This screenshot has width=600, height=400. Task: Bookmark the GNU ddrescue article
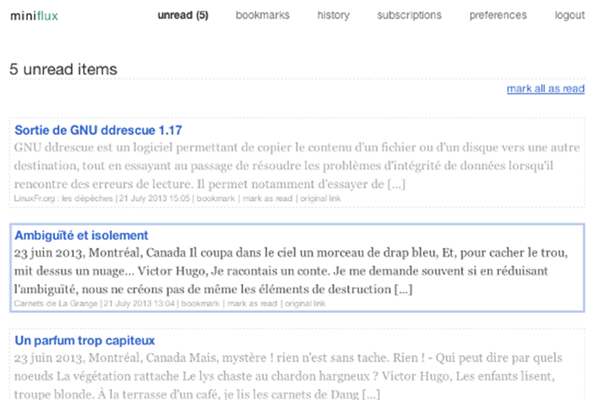click(x=215, y=199)
